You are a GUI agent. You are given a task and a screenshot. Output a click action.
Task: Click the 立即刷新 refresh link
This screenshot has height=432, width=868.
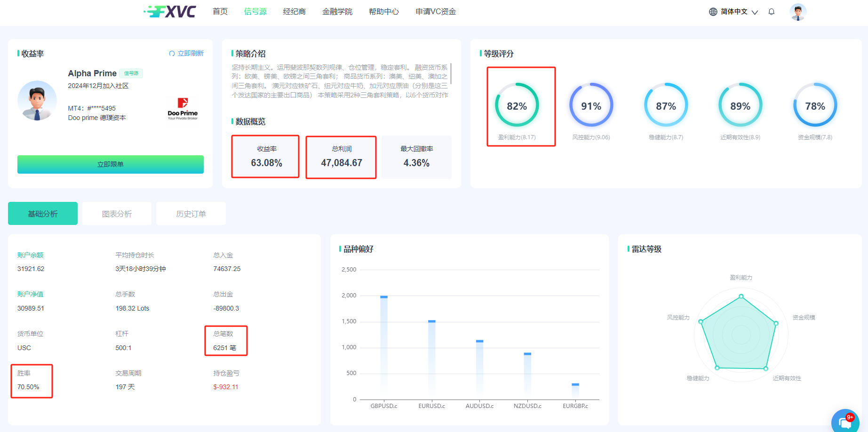[x=186, y=54]
